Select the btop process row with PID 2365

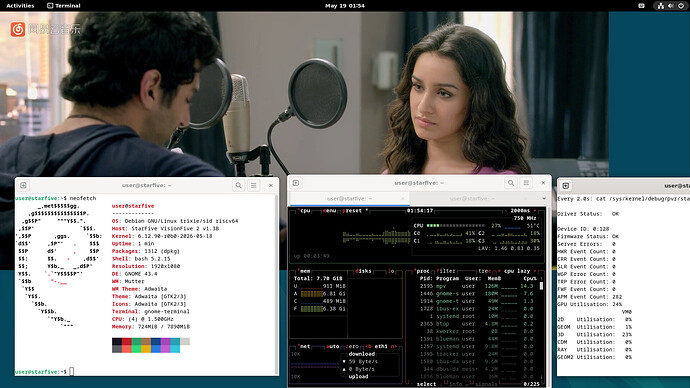coord(477,323)
